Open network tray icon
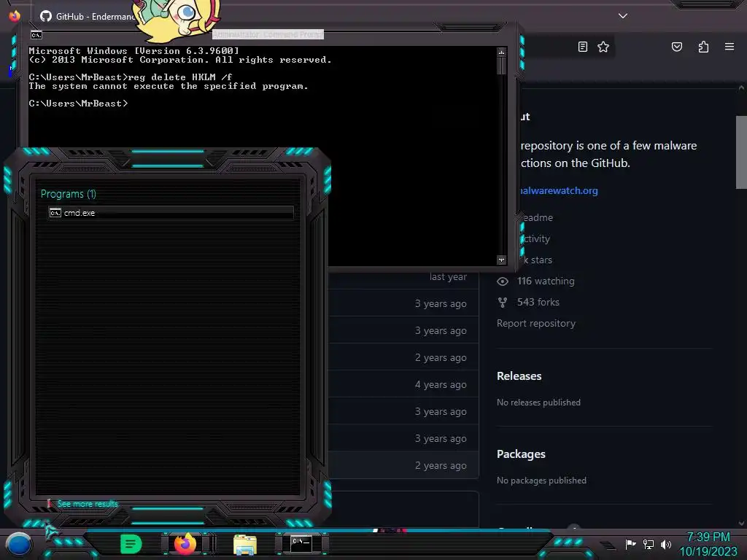747x560 pixels. pyautogui.click(x=648, y=544)
